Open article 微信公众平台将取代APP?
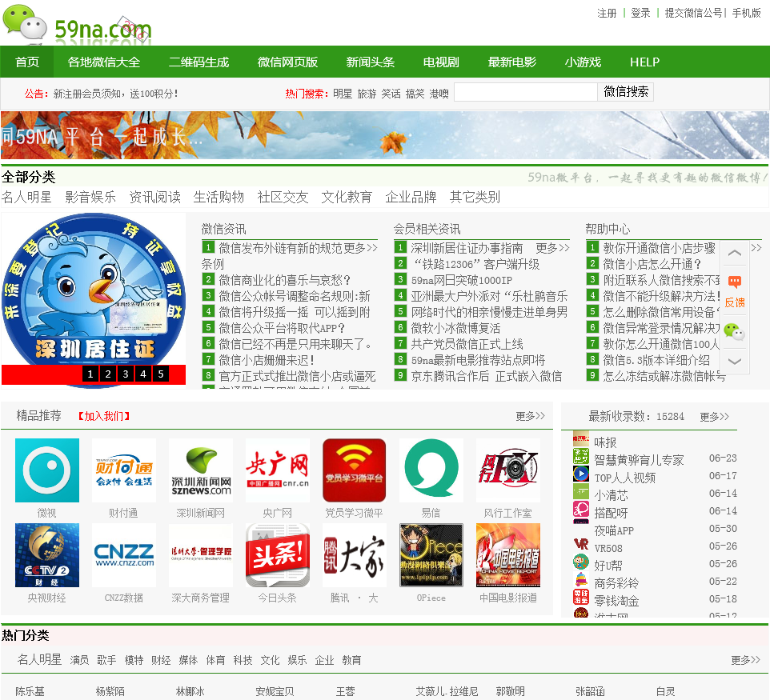 pos(282,328)
